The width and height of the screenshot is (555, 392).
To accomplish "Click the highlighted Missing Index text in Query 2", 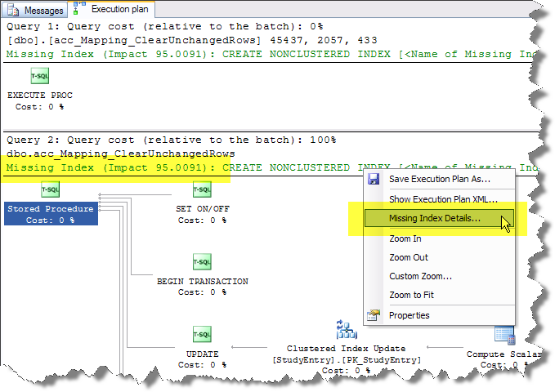I will (110, 168).
